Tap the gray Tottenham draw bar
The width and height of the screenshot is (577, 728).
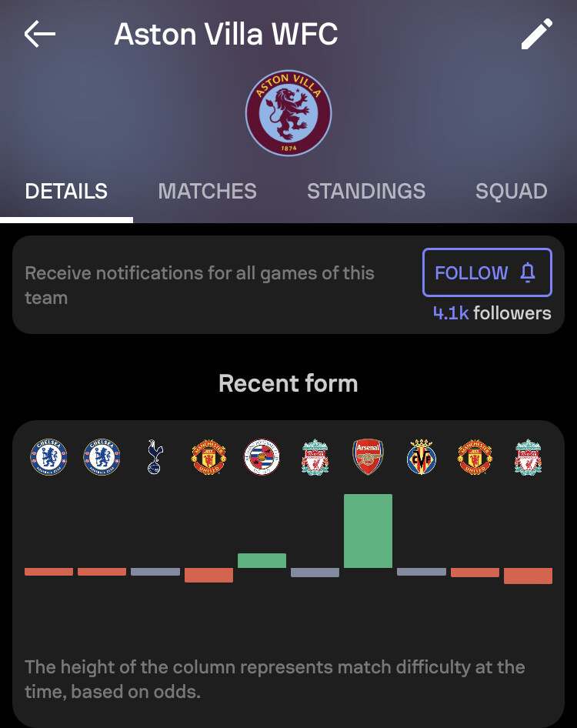tap(155, 572)
